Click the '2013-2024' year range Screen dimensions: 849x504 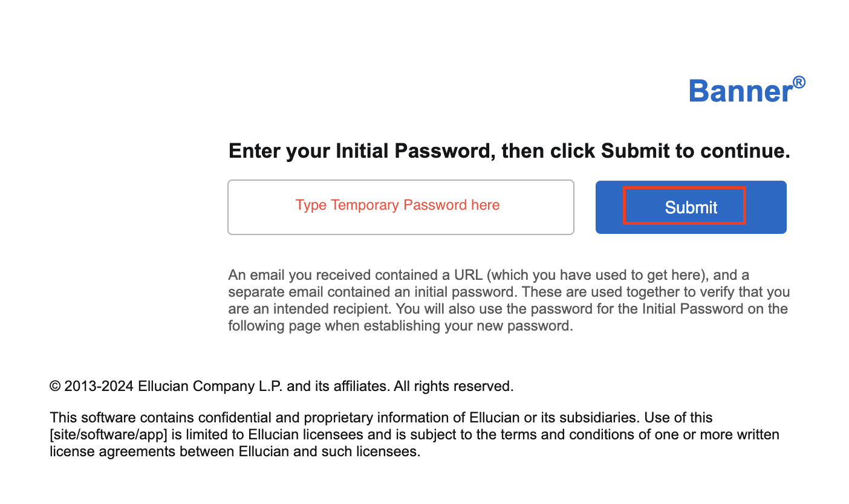click(100, 386)
